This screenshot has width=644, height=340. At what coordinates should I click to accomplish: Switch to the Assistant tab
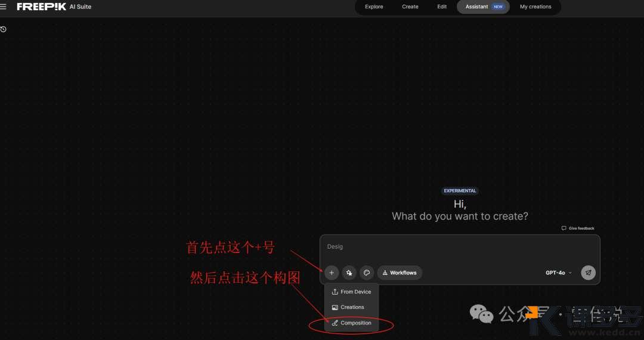pos(483,7)
